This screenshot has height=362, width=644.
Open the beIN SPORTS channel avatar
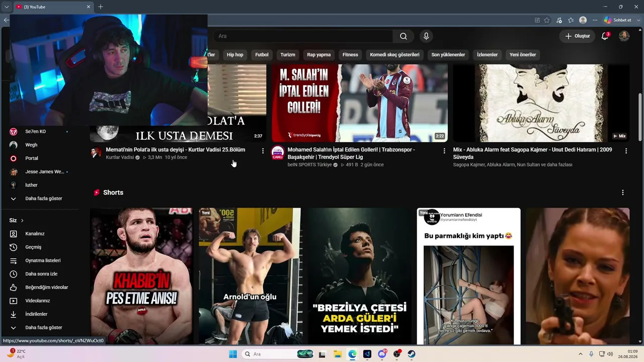278,153
